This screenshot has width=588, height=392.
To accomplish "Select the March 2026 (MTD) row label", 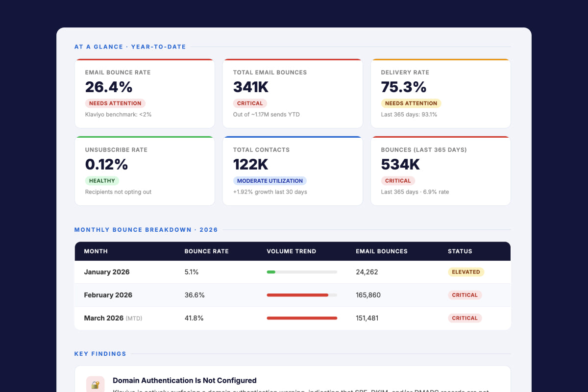I will (x=113, y=318).
